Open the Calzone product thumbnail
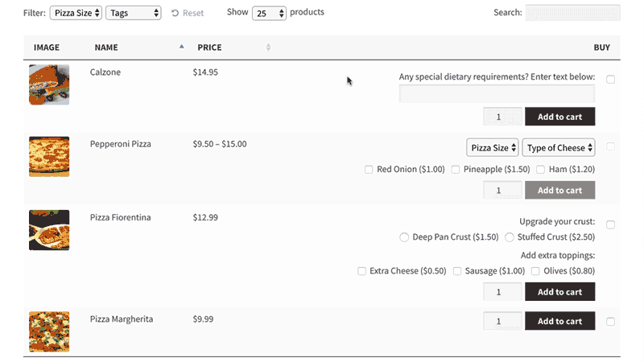644x362 pixels. (49, 84)
